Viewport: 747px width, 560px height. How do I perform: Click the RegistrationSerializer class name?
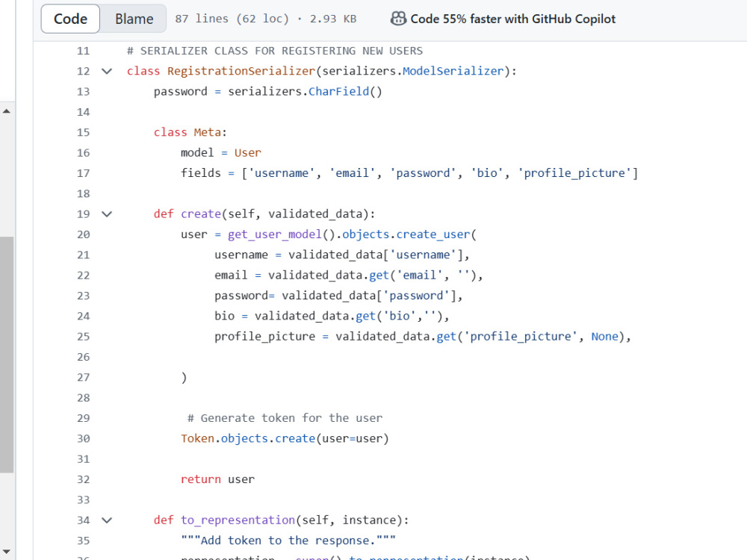click(x=241, y=71)
